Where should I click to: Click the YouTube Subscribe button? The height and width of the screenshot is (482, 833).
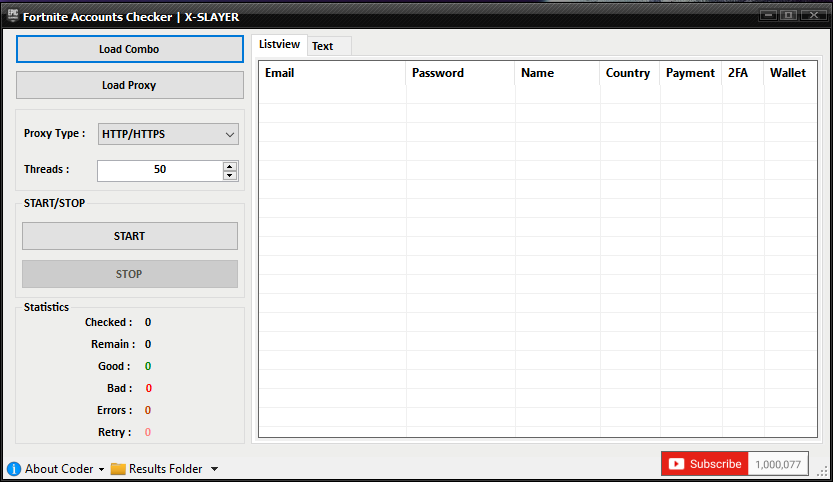[704, 464]
